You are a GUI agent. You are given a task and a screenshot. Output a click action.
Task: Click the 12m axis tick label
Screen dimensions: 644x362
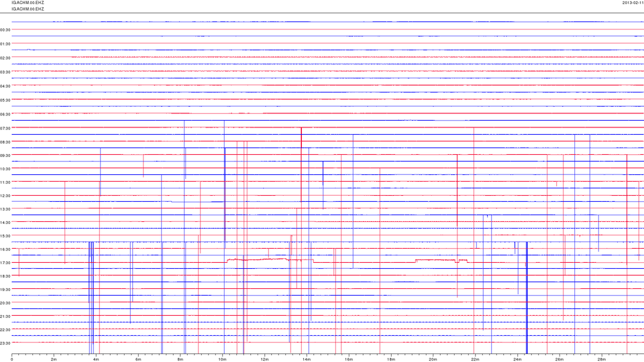264,359
